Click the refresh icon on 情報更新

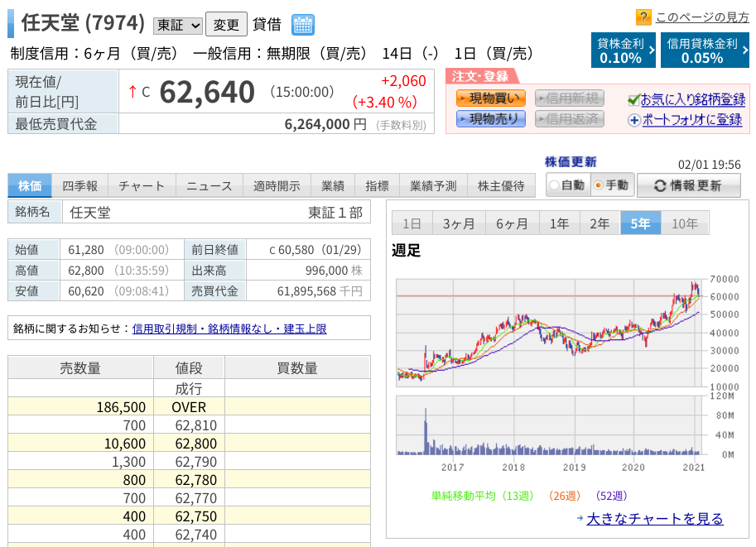pos(660,185)
